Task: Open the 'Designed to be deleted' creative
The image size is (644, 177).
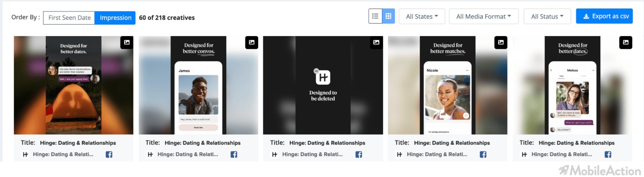Action: point(323,85)
